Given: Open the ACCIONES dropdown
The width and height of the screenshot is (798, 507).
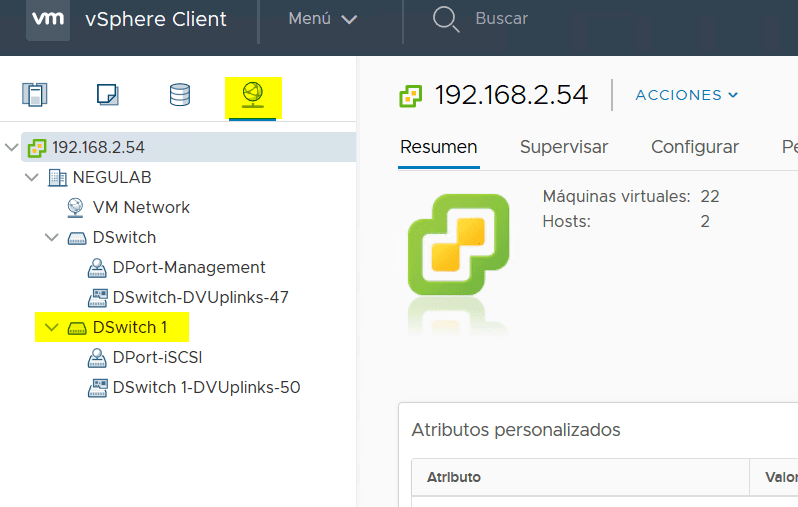Looking at the screenshot, I should [x=687, y=95].
